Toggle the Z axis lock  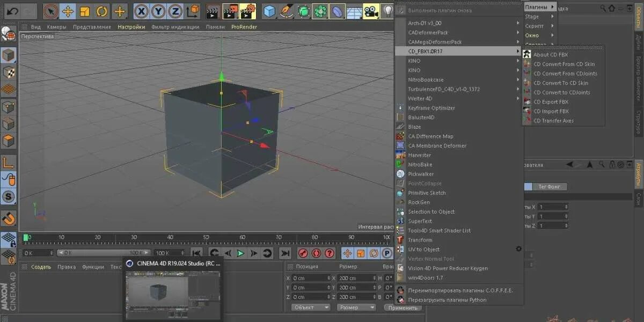(x=176, y=11)
